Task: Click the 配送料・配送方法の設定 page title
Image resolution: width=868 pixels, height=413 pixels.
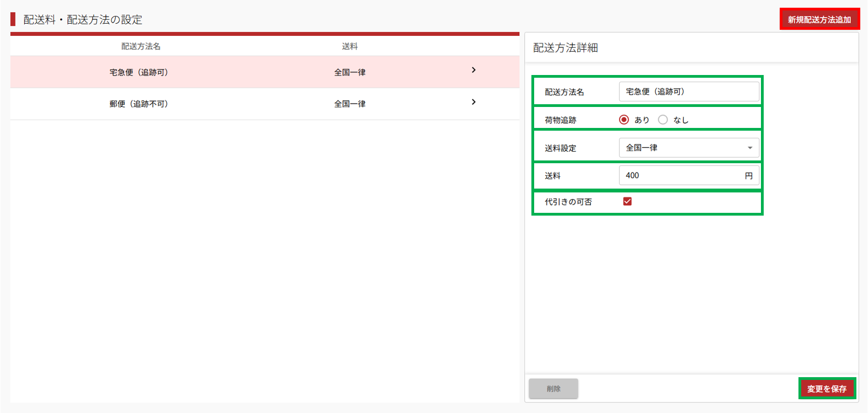Action: (83, 20)
